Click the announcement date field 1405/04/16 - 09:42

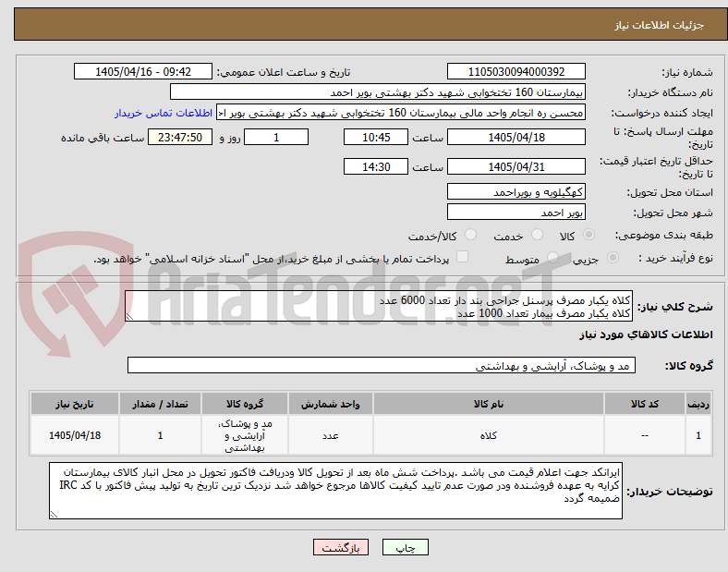pos(143,72)
